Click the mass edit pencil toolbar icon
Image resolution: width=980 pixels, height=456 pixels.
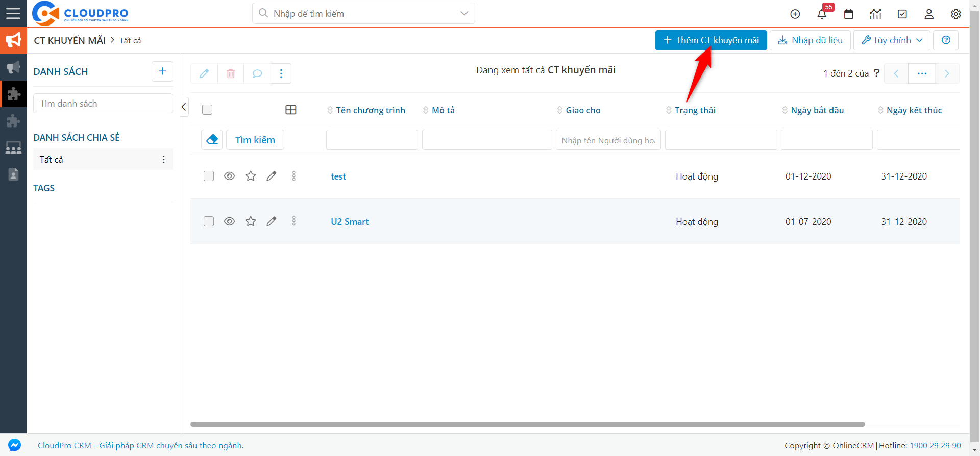tap(204, 73)
